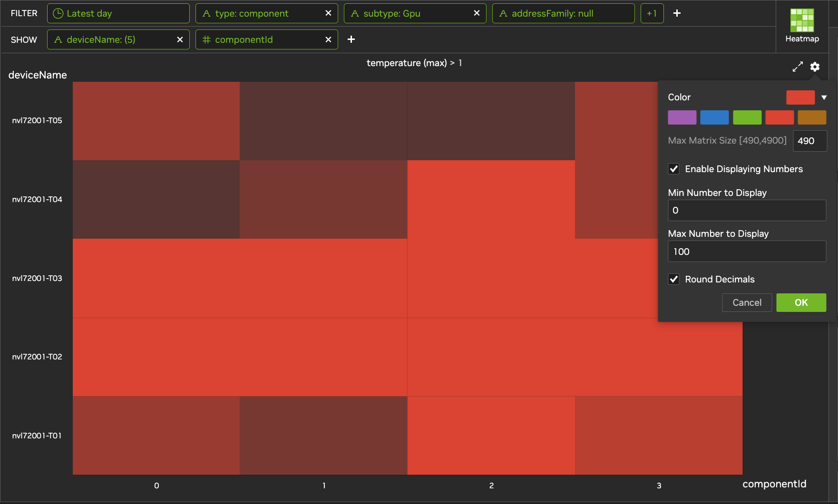Toggle the Round Decimals checkbox
838x504 pixels.
673,279
